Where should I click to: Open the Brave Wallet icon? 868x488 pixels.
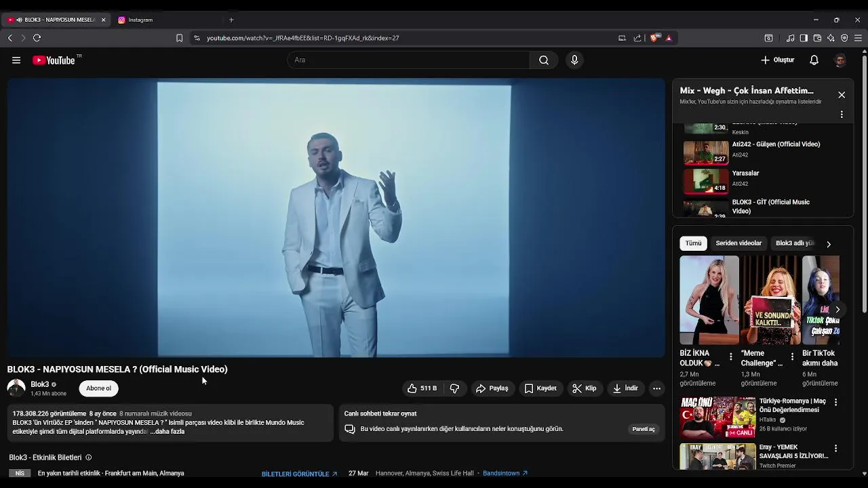[817, 38]
